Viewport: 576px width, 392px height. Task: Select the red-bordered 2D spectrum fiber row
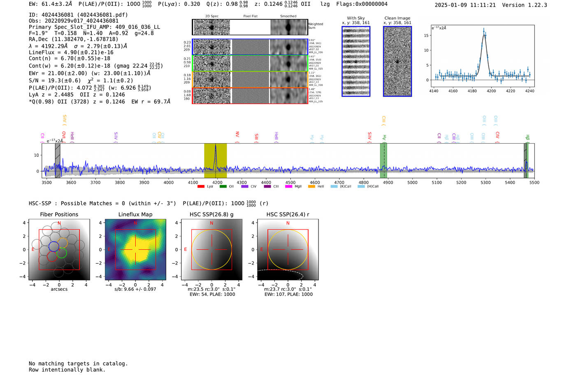point(250,95)
